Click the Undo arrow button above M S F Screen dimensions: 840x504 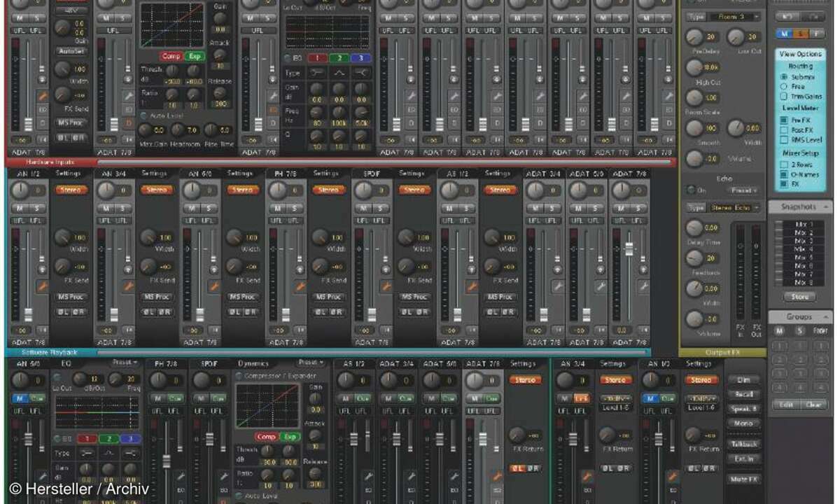click(787, 15)
